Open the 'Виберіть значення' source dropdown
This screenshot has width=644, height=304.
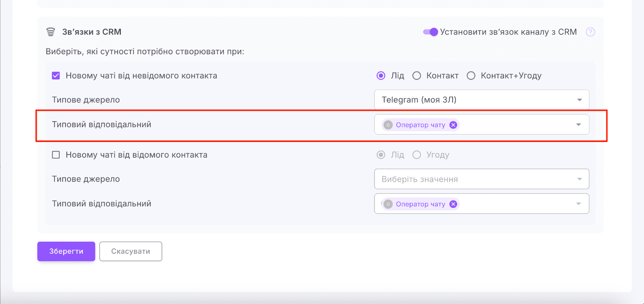[x=481, y=179]
